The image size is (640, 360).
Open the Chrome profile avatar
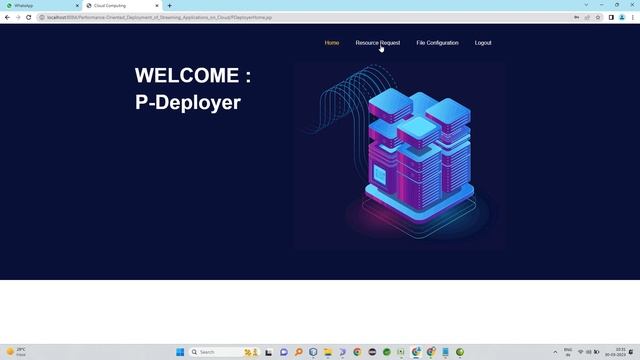tap(622, 18)
